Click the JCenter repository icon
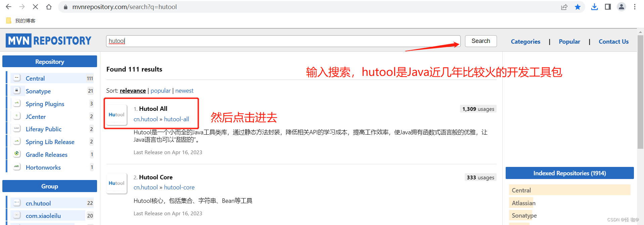Image resolution: width=644 pixels, height=225 pixels. coord(17,116)
